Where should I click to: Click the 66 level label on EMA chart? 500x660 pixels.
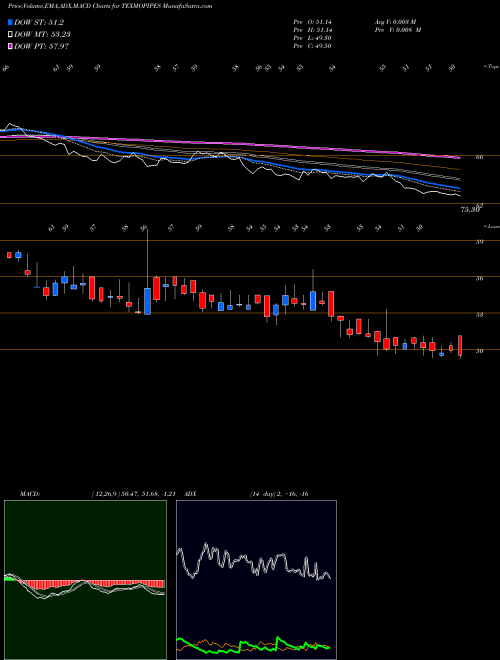tap(479, 157)
